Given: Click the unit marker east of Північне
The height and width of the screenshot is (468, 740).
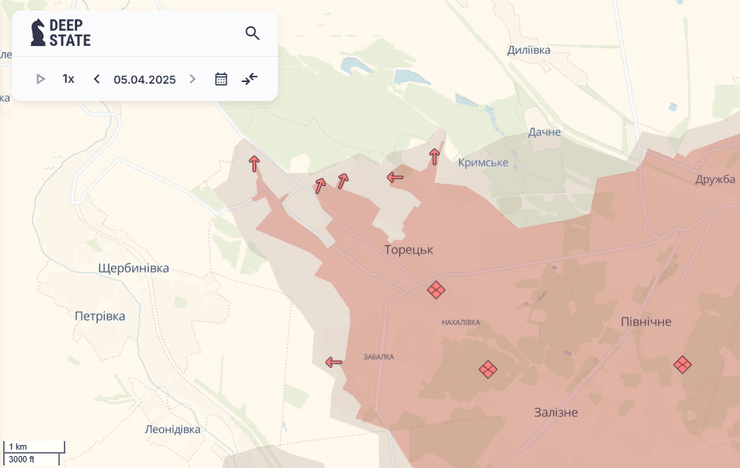Looking at the screenshot, I should [x=682, y=365].
